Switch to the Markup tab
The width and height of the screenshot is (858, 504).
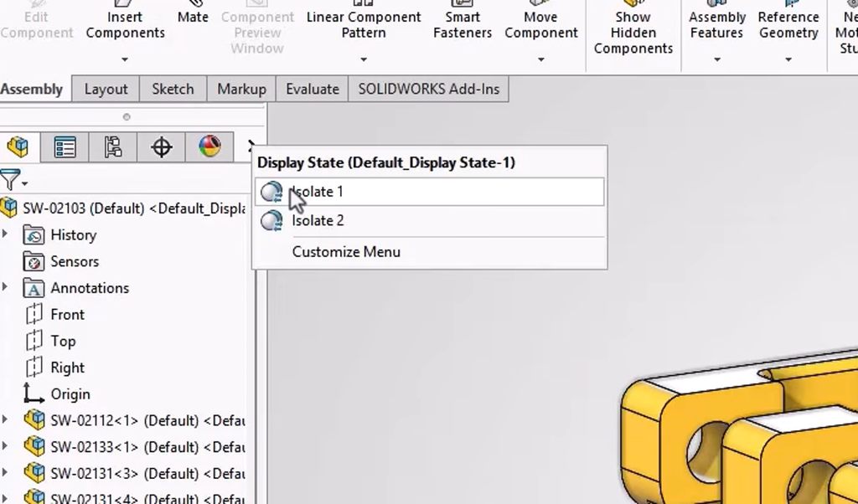click(241, 89)
